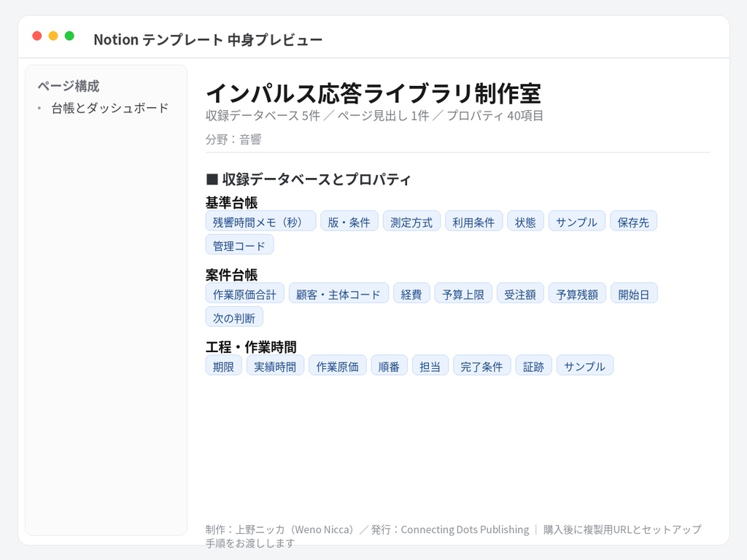Click the 工程・作業時間 database heading

(251, 347)
